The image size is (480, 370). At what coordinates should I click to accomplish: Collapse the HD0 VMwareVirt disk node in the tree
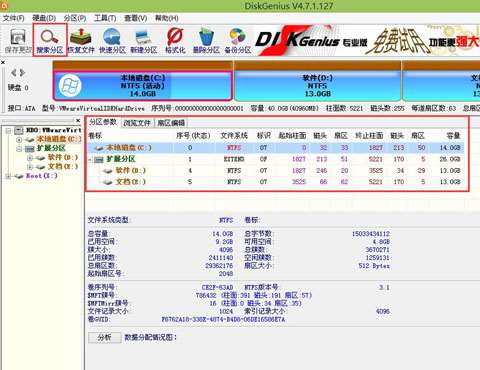9,130
